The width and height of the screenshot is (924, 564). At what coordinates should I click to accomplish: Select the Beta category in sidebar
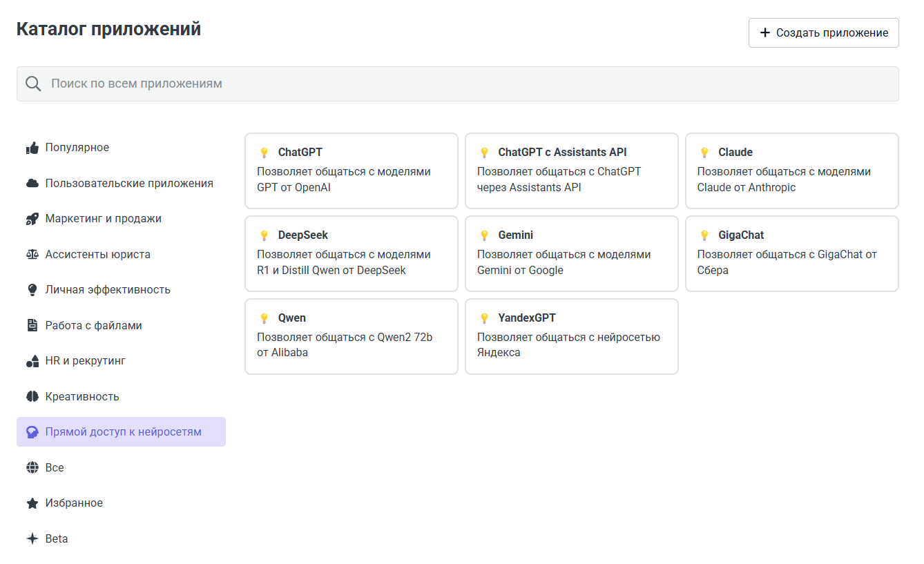coord(57,539)
